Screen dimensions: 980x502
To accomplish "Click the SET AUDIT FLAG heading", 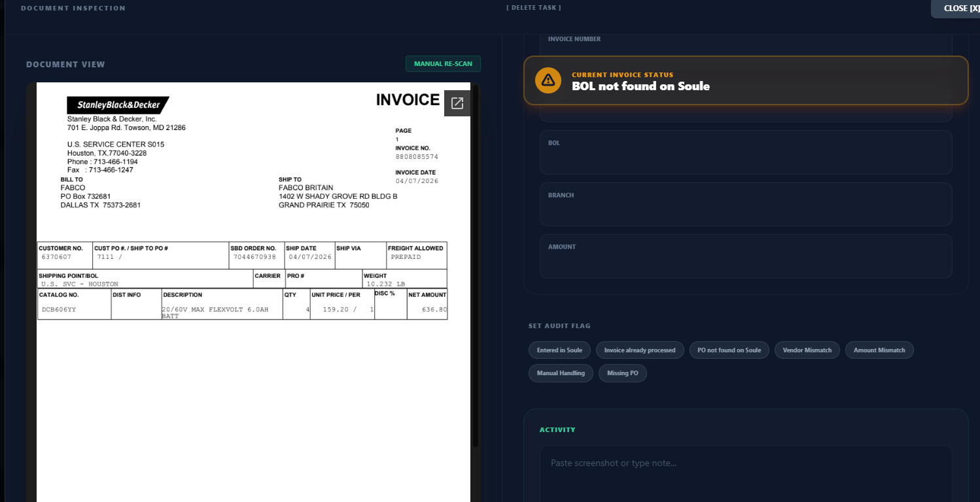I will coord(559,326).
